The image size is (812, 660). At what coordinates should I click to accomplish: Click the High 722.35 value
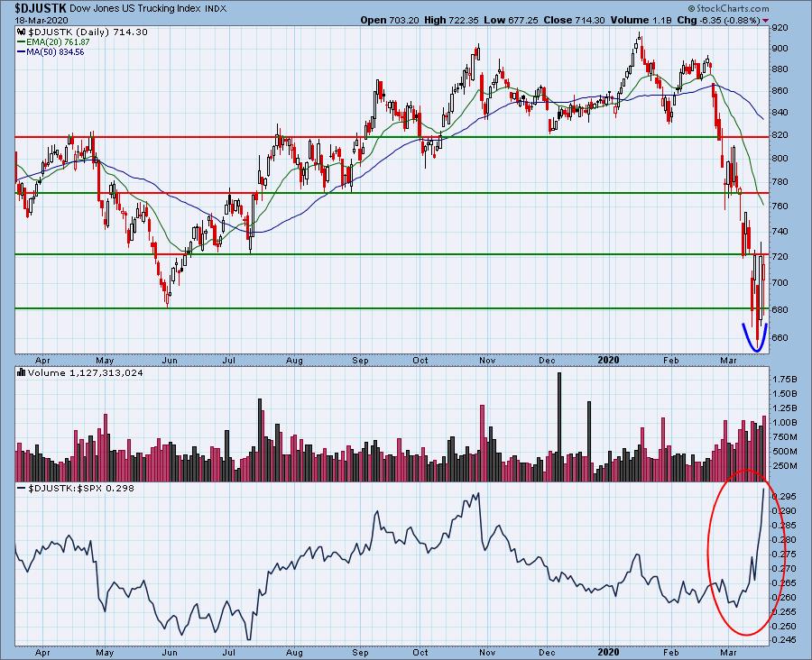coord(452,20)
